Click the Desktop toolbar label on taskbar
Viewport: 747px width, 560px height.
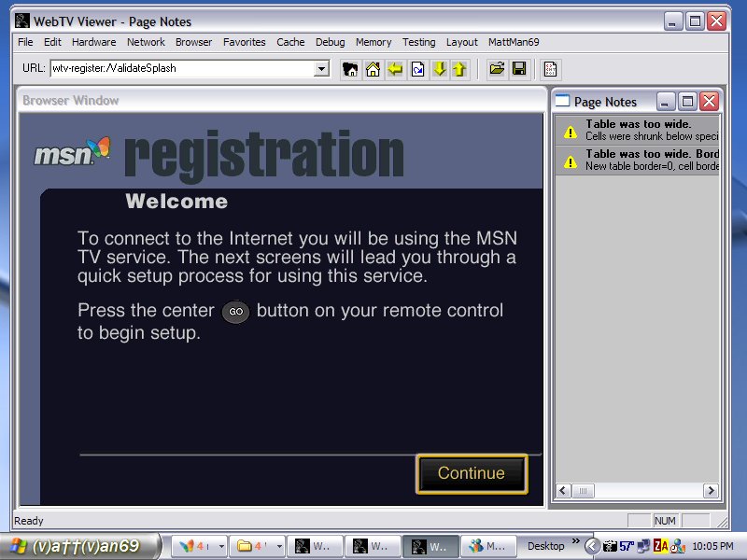pos(545,546)
